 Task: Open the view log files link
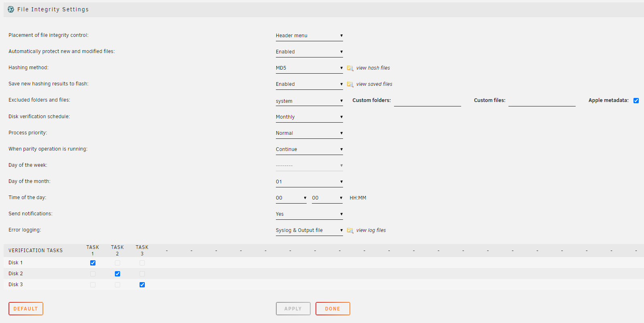[371, 230]
